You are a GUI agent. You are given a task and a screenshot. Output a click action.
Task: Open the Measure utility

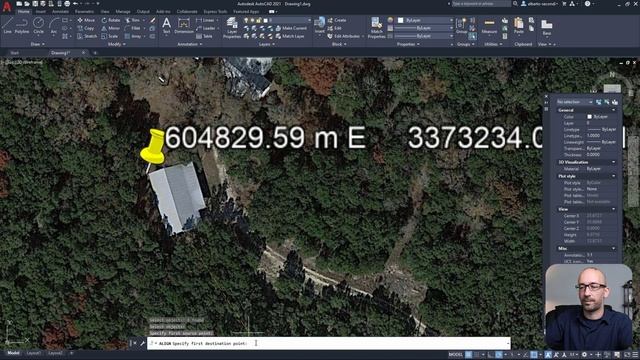pos(489,25)
